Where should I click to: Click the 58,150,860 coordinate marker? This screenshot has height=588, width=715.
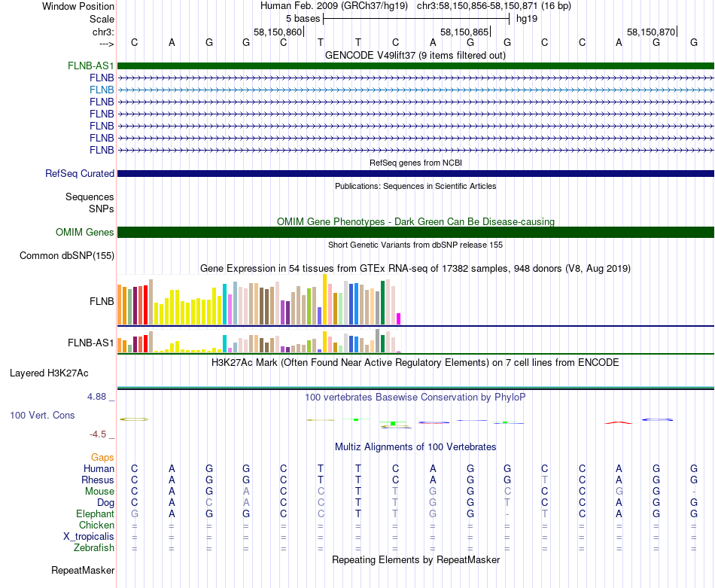coord(278,32)
